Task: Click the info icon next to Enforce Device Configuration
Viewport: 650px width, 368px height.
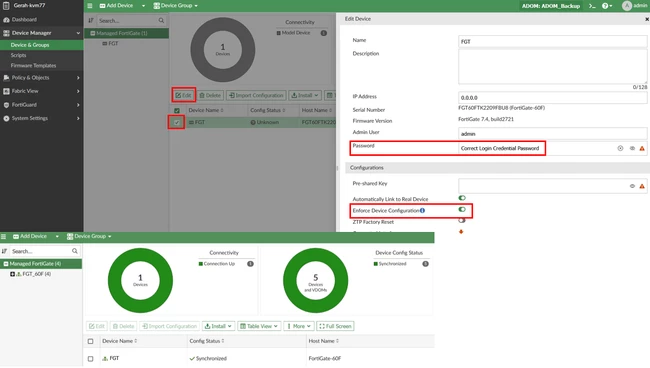Action: tap(422, 211)
